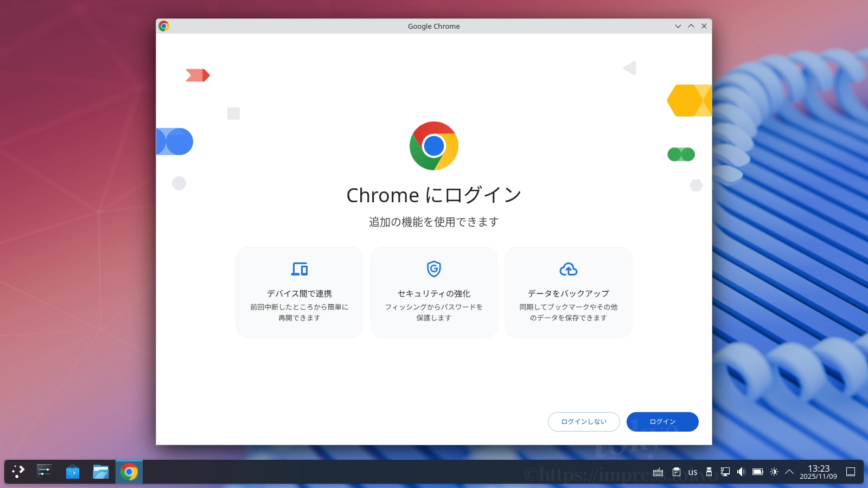Open the KDE application launcher
Viewport: 868px width, 488px height.
click(x=18, y=472)
